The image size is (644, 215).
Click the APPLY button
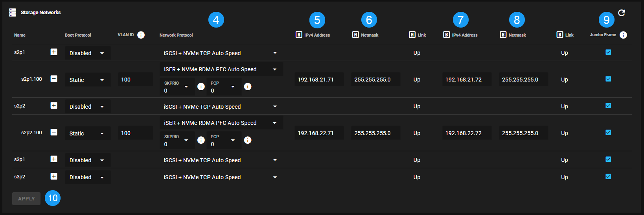tap(26, 198)
